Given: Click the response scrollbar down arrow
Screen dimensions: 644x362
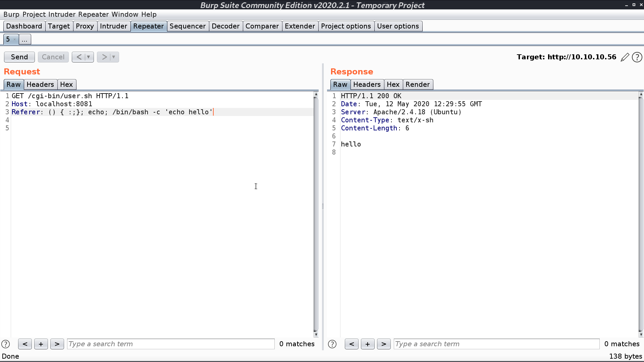Looking at the screenshot, I should (x=641, y=335).
